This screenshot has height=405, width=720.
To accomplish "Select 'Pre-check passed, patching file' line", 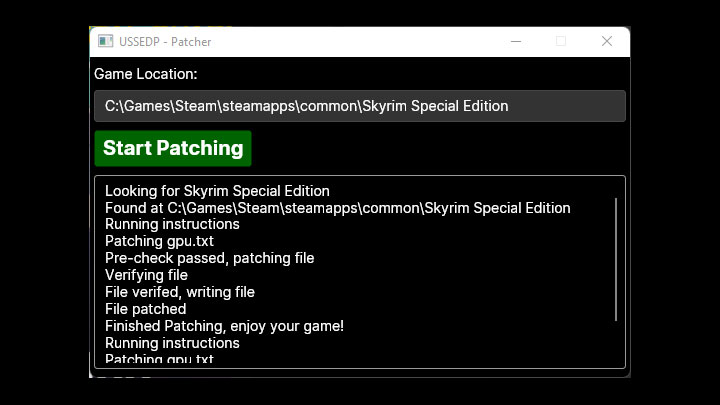I will (209, 258).
